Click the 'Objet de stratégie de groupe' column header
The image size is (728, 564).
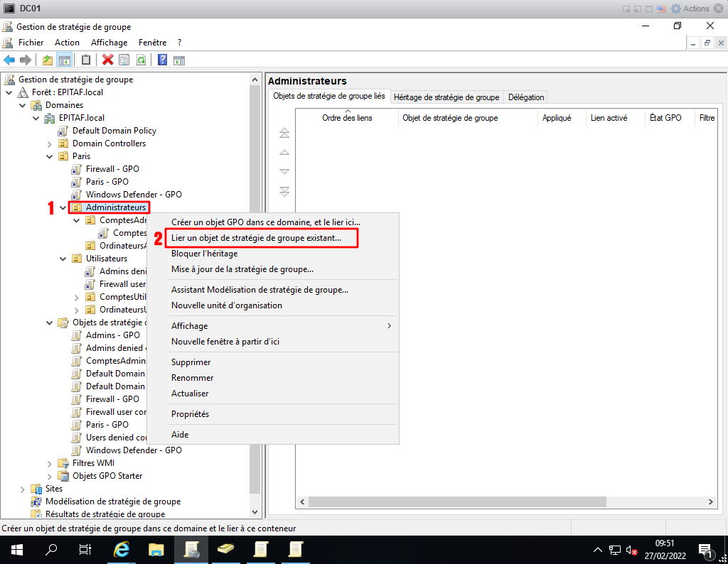449,118
